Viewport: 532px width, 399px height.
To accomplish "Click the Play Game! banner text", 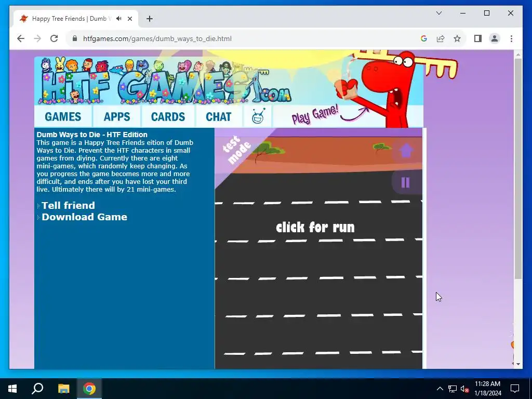I will click(x=315, y=115).
